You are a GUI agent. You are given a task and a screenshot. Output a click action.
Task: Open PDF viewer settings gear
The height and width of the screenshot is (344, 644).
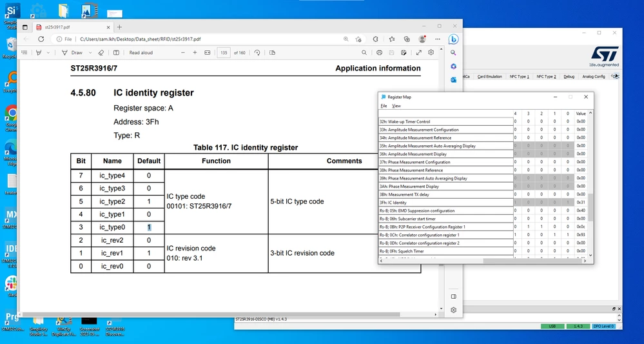(x=431, y=53)
